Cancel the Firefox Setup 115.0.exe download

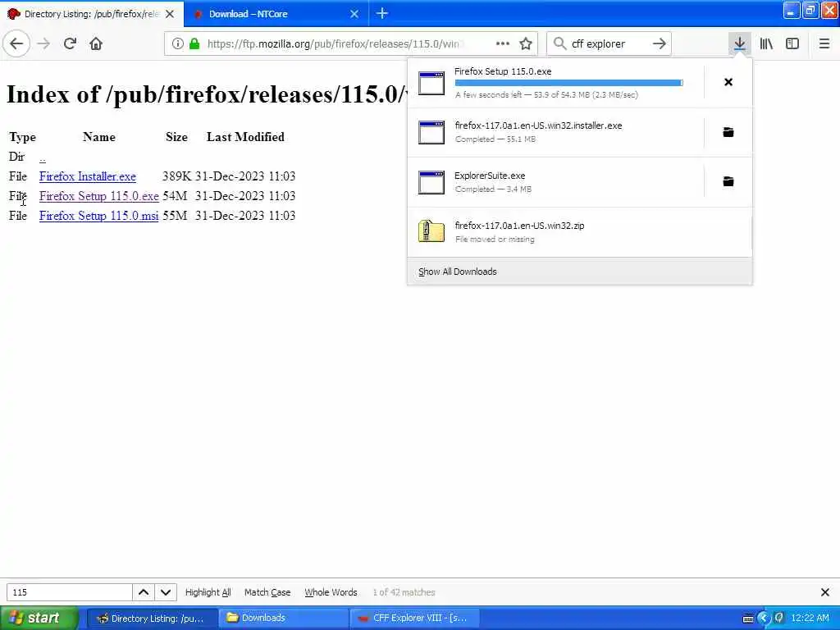(x=728, y=82)
